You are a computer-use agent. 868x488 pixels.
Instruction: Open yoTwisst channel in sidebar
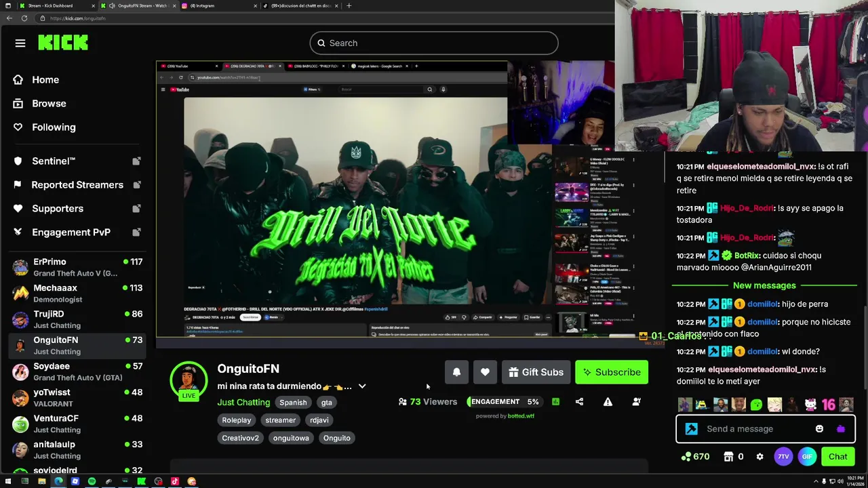tap(77, 398)
